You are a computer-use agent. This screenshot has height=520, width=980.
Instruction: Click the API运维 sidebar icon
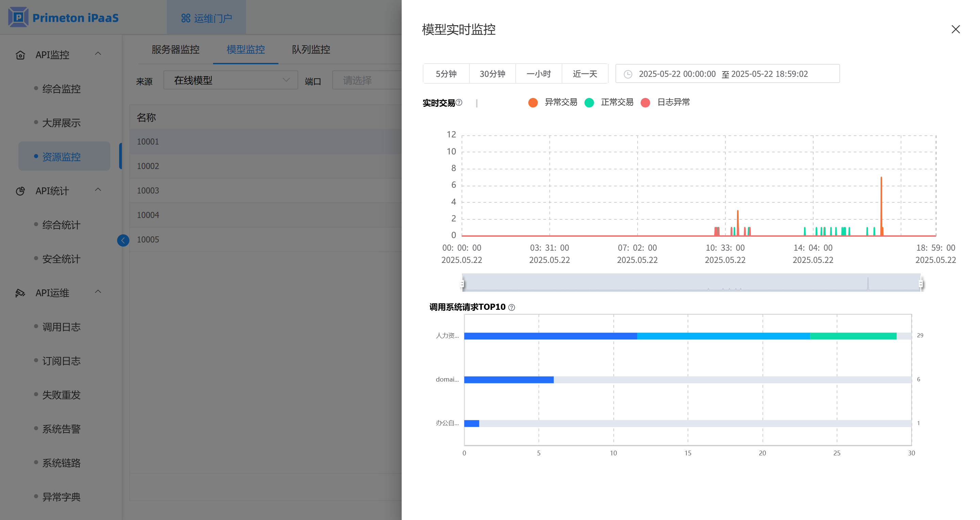click(x=20, y=293)
